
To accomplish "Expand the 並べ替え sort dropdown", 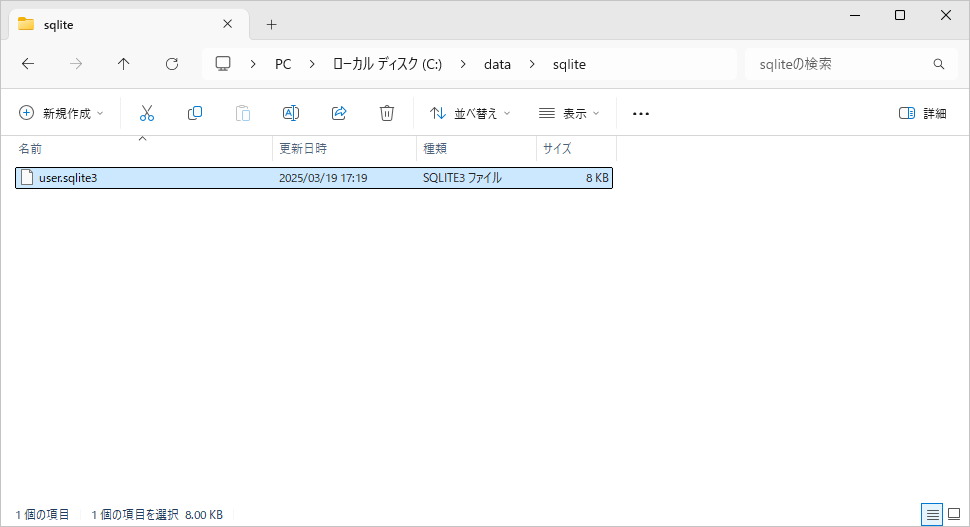I will [x=470, y=113].
